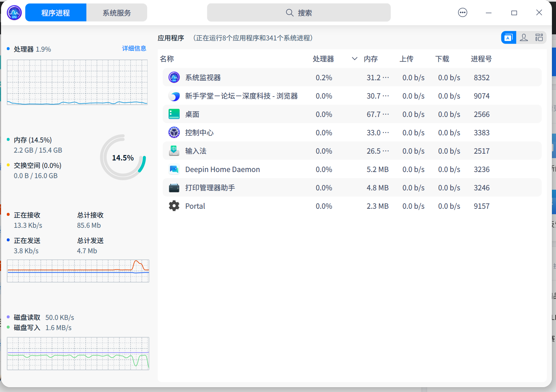Click the Deepin Home Daemon icon

174,169
